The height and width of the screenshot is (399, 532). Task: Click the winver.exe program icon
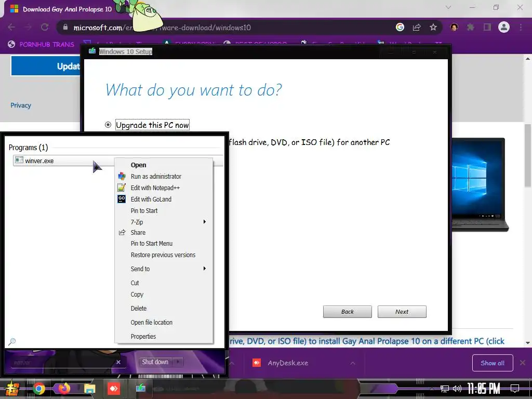pyautogui.click(x=19, y=160)
